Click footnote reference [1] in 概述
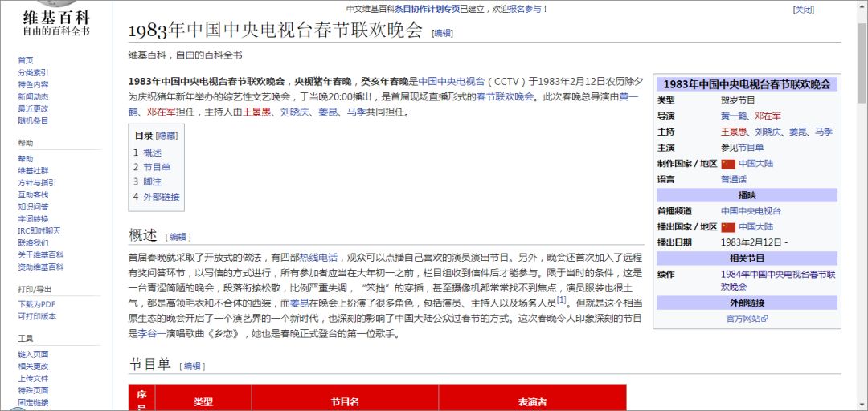The width and height of the screenshot is (868, 411). 562,299
